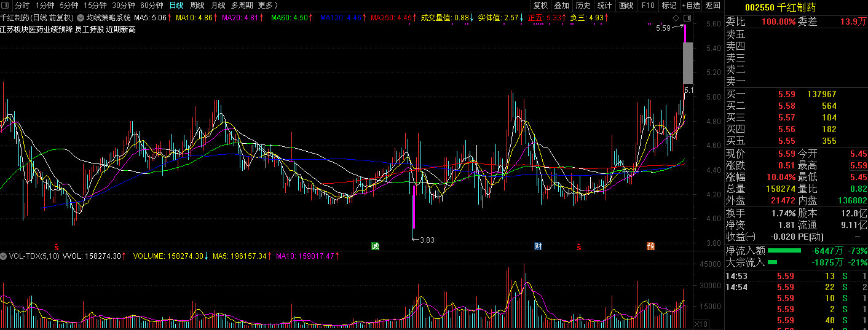Click the 买五 row with 355

796,141
